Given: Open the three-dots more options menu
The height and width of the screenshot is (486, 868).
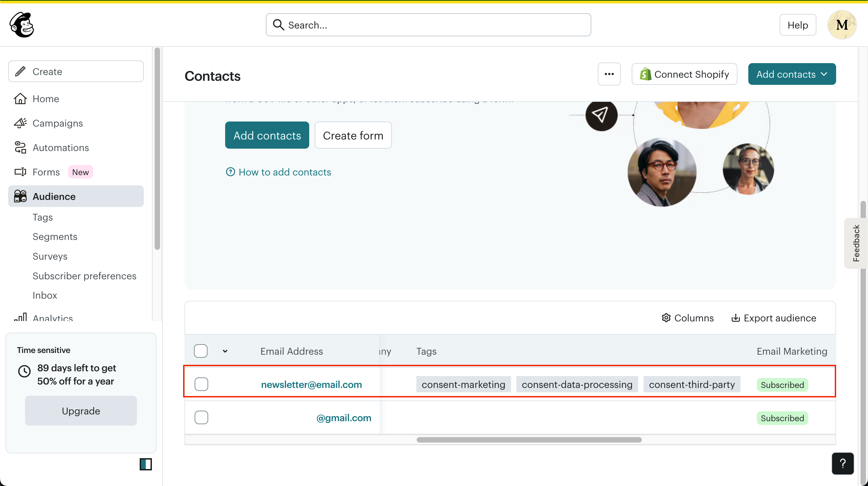Looking at the screenshot, I should click(x=609, y=74).
